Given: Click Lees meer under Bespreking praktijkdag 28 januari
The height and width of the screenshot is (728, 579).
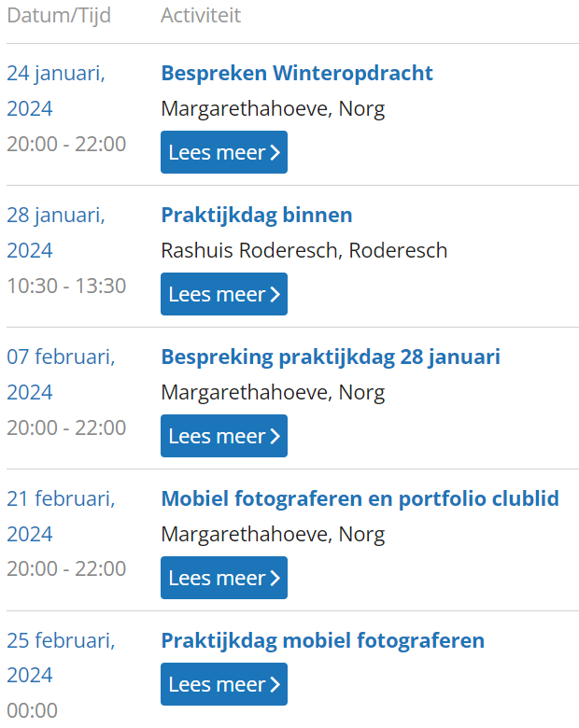Looking at the screenshot, I should click(224, 436).
